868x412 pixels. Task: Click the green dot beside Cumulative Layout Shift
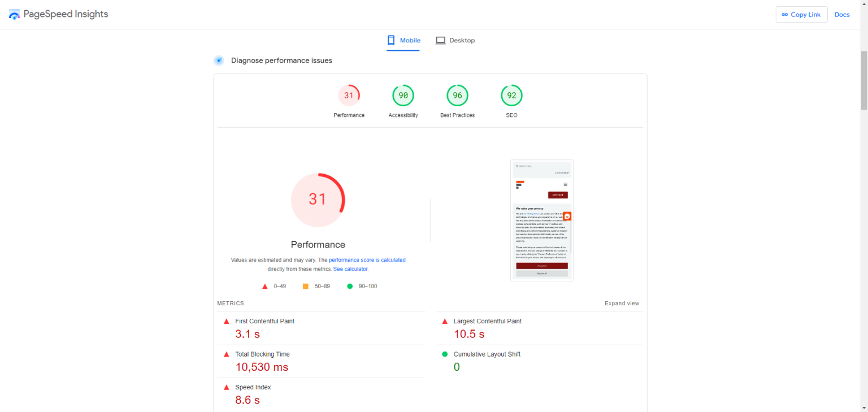445,354
